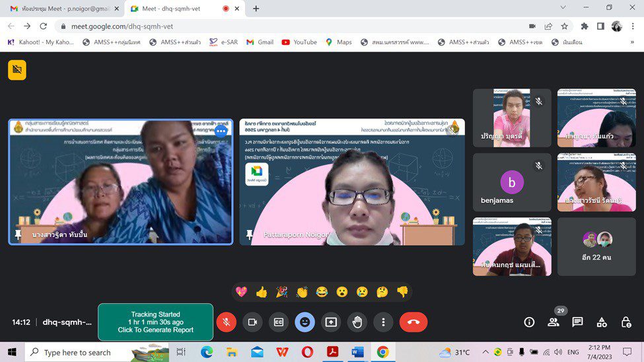This screenshot has height=362, width=644.
Task: Select the benjamas participant tile
Action: point(512,182)
